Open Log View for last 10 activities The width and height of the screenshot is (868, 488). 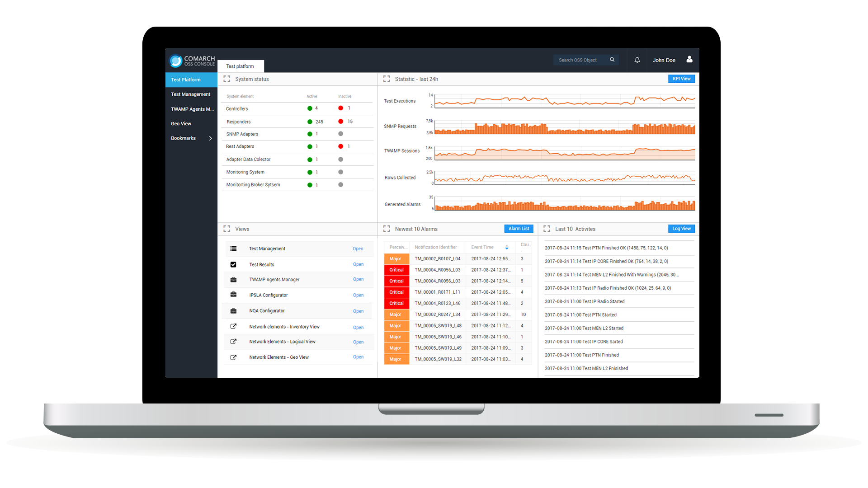point(681,228)
